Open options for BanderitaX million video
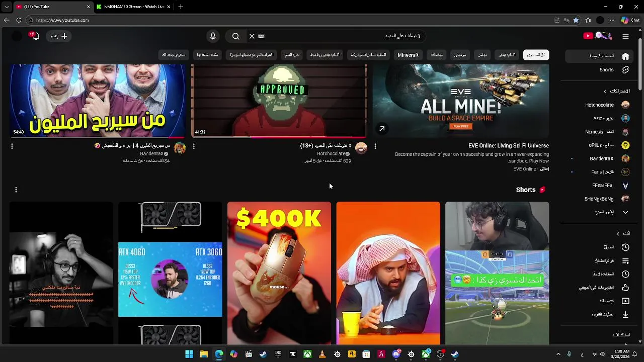This screenshot has width=644, height=362. click(x=12, y=146)
